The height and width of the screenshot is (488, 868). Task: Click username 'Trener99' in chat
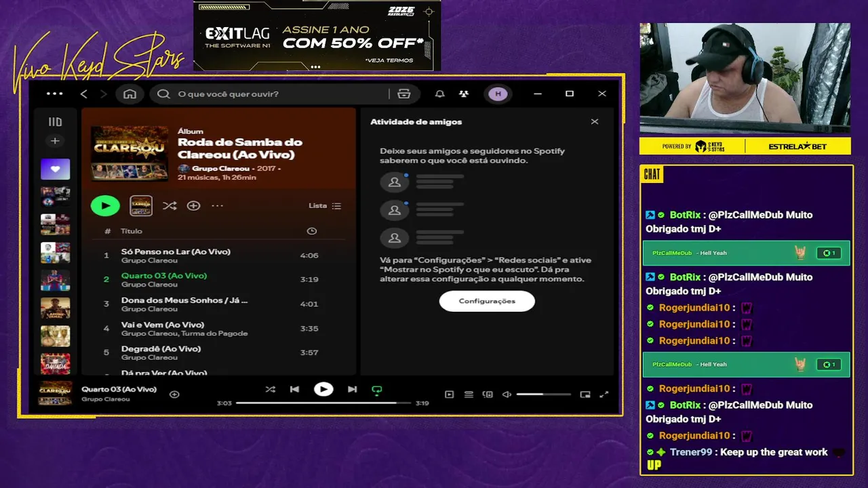[x=691, y=452]
